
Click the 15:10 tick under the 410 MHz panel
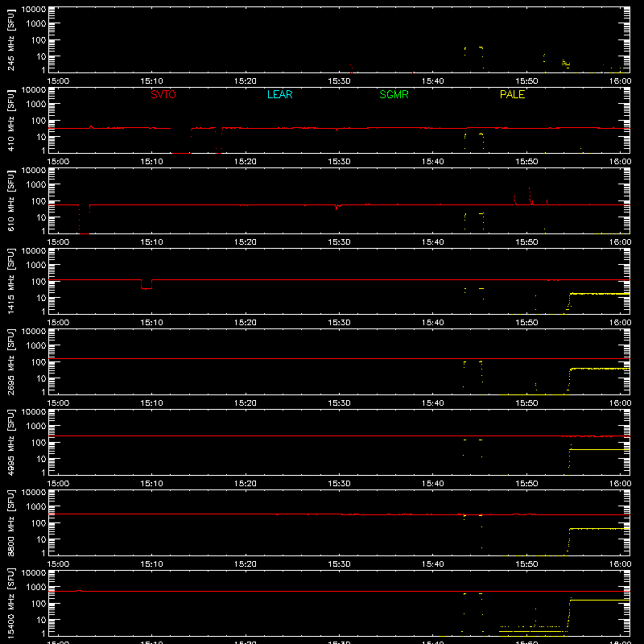[x=151, y=162]
